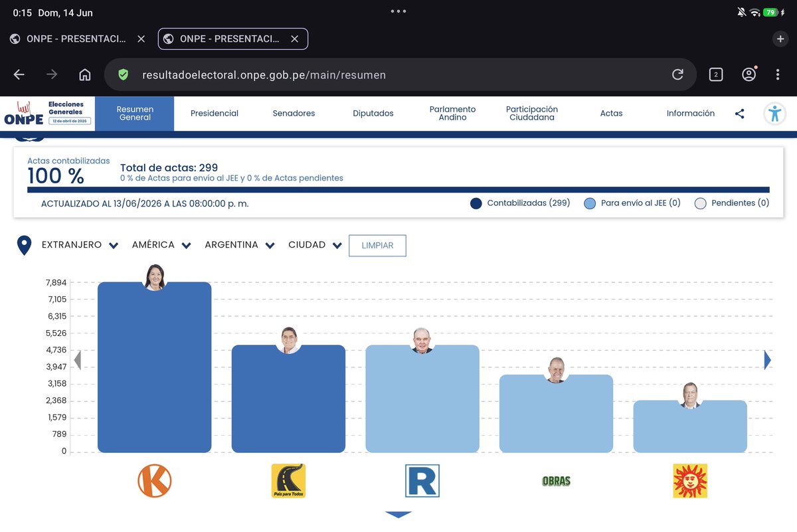Open a new browser tab with plus
797x532 pixels.
[x=780, y=39]
